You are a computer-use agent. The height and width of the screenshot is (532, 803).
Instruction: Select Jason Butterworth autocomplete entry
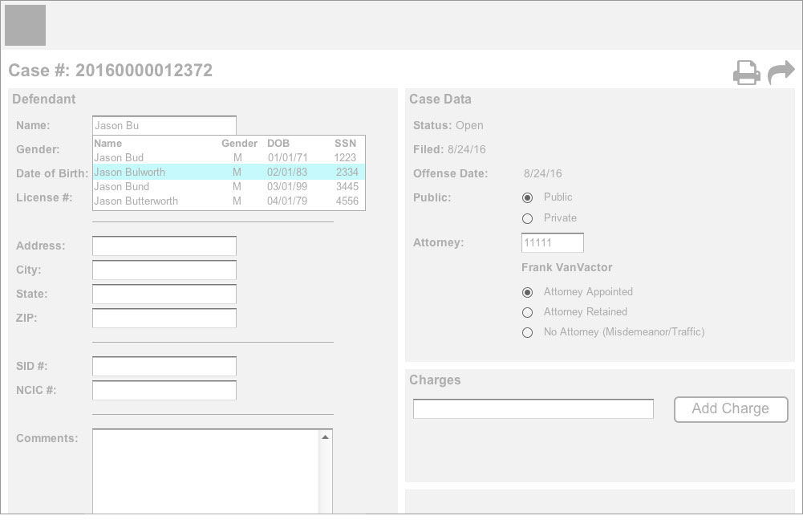click(x=136, y=201)
